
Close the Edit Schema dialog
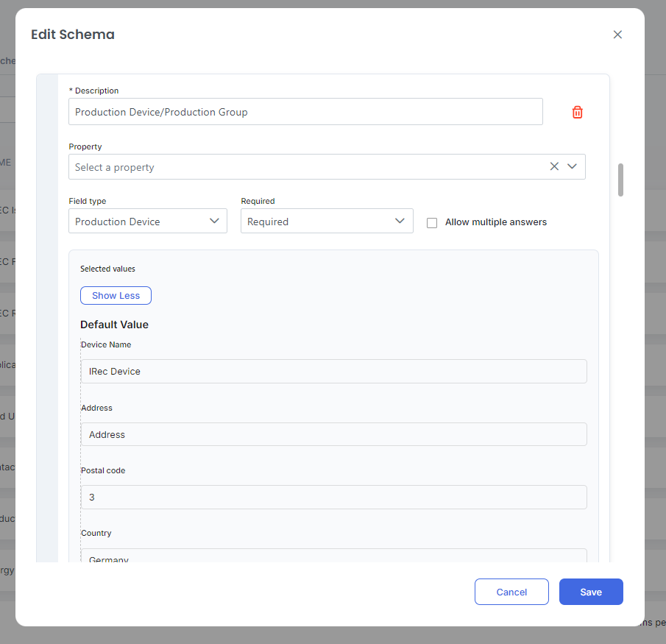click(617, 35)
